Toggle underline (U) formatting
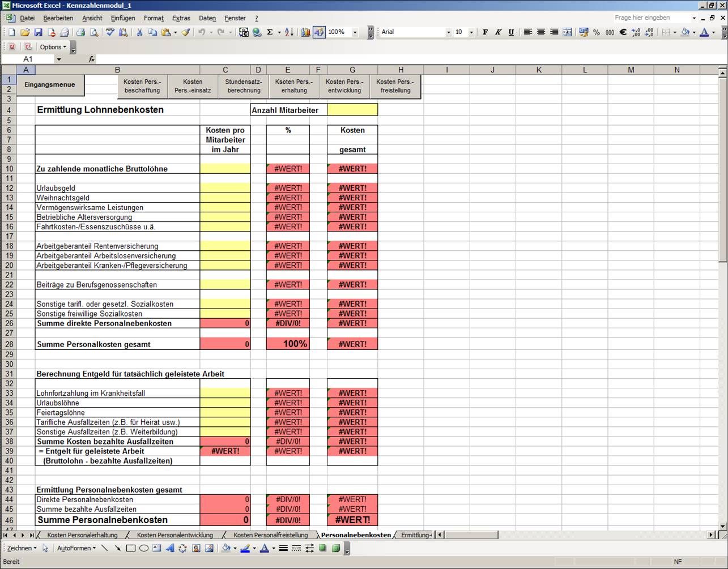Screen dimensions: 728x569 511,32
